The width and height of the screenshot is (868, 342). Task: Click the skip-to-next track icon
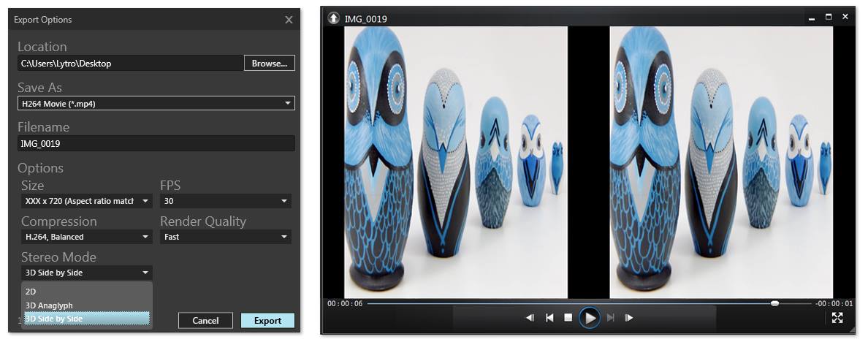click(x=610, y=318)
